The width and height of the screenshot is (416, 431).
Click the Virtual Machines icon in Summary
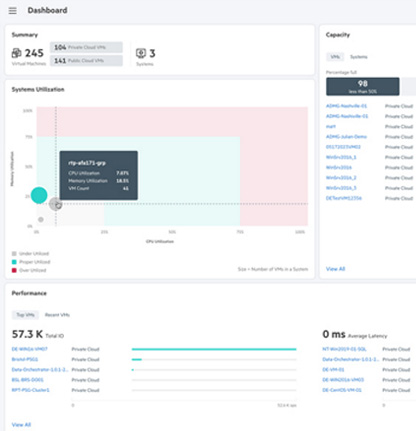click(x=17, y=53)
